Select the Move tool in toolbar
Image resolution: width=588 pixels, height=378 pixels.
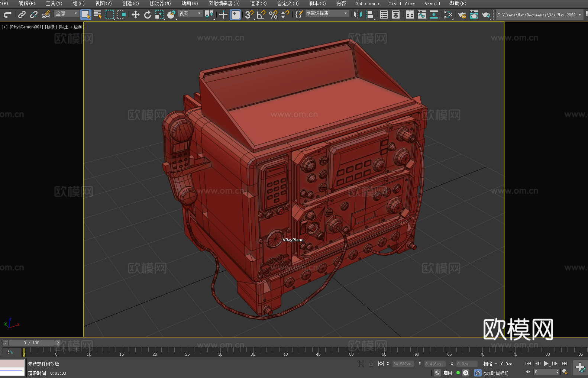(136, 14)
